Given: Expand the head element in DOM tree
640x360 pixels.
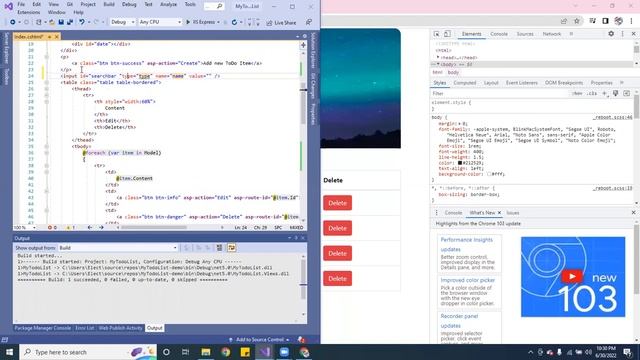Looking at the screenshot, I should pyautogui.click(x=438, y=58).
